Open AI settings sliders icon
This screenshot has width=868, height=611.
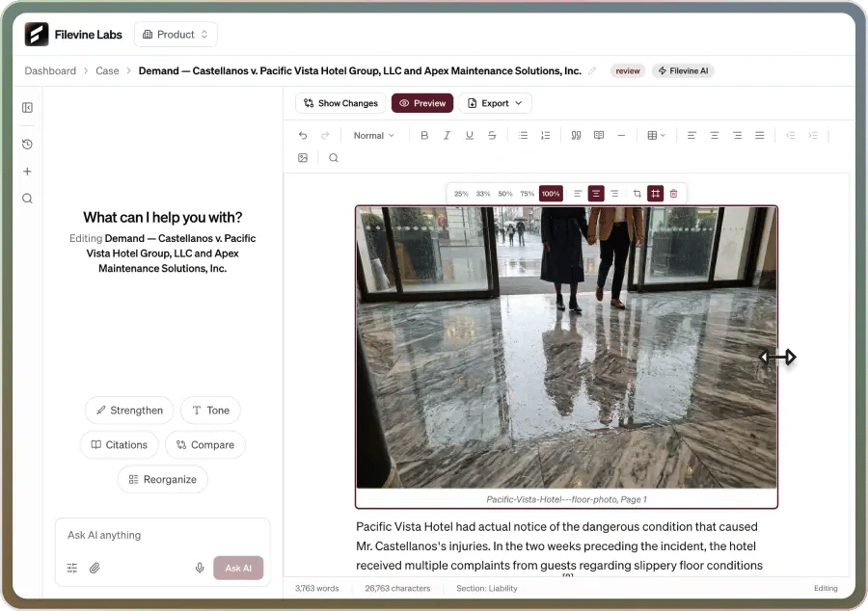click(x=72, y=568)
